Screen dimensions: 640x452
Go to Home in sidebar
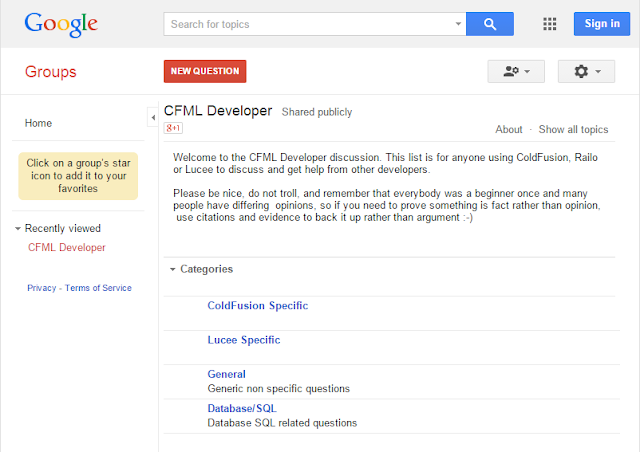click(38, 123)
